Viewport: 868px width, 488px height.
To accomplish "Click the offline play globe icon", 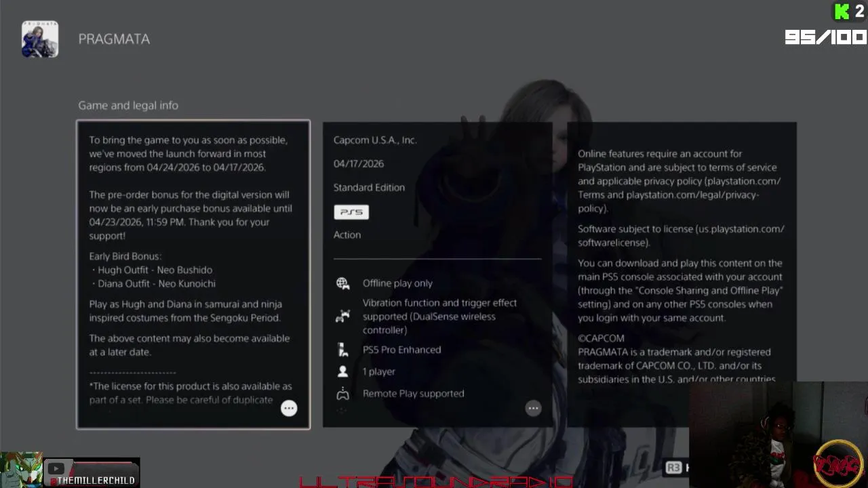I will 343,283.
